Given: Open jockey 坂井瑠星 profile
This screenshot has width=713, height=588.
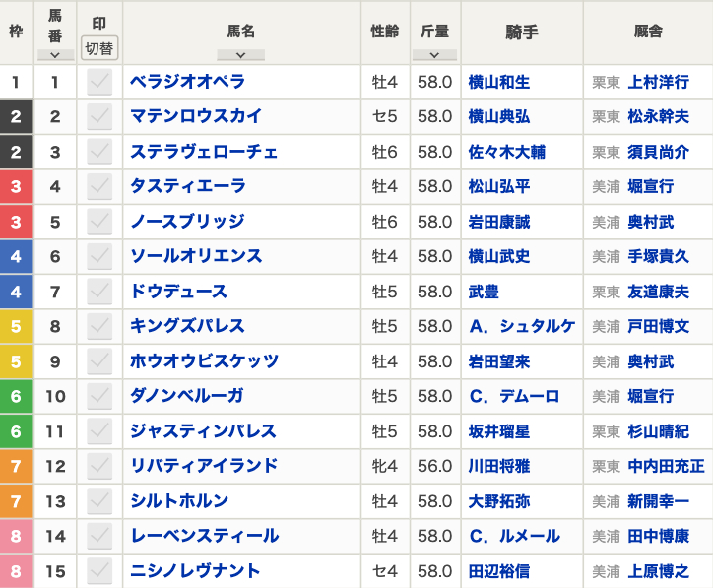Looking at the screenshot, I should pyautogui.click(x=499, y=431).
